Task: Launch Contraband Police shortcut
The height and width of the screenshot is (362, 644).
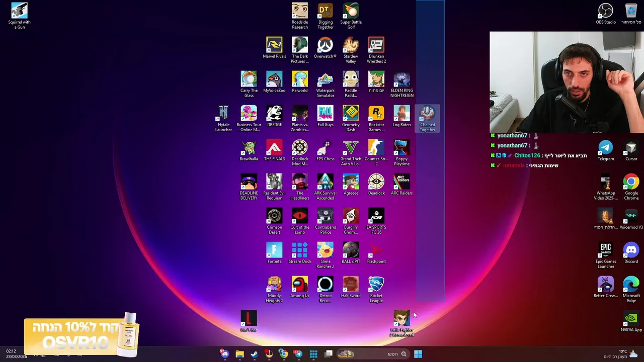Action: 326,221
